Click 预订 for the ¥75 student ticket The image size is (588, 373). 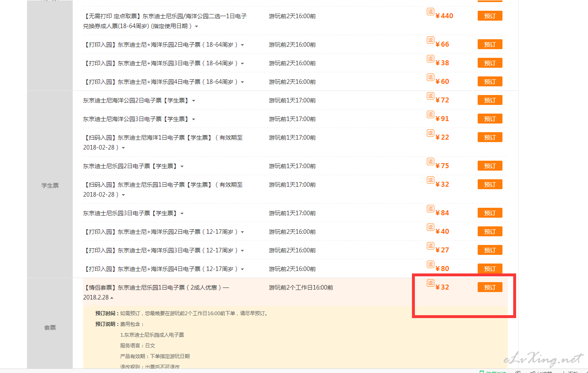click(490, 166)
